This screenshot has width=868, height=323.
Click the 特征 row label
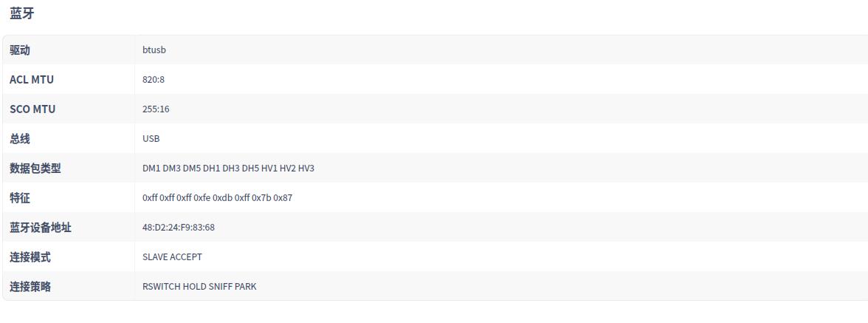20,198
